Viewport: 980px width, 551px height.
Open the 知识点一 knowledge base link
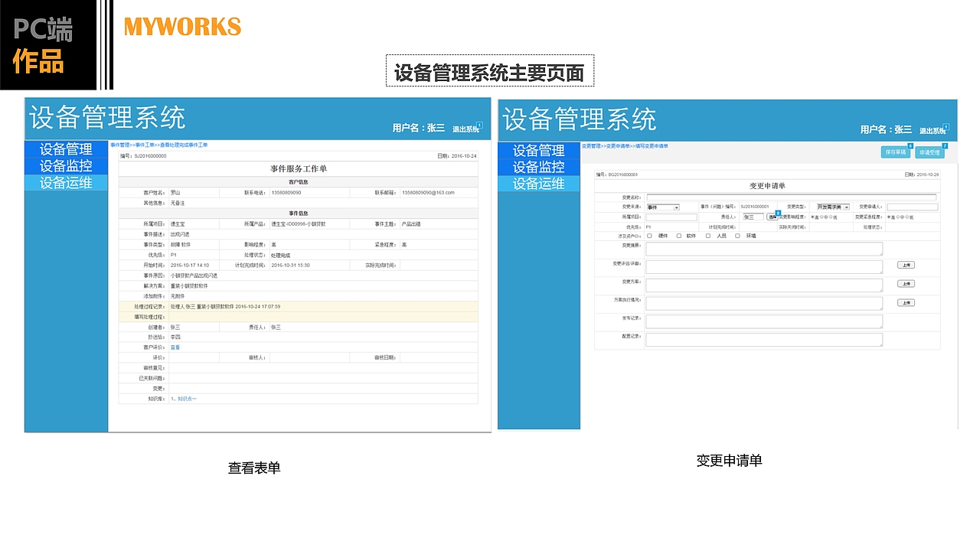click(x=186, y=399)
